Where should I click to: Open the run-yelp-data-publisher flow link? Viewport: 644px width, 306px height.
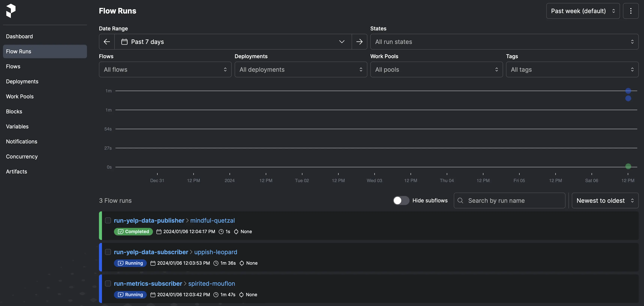point(149,220)
